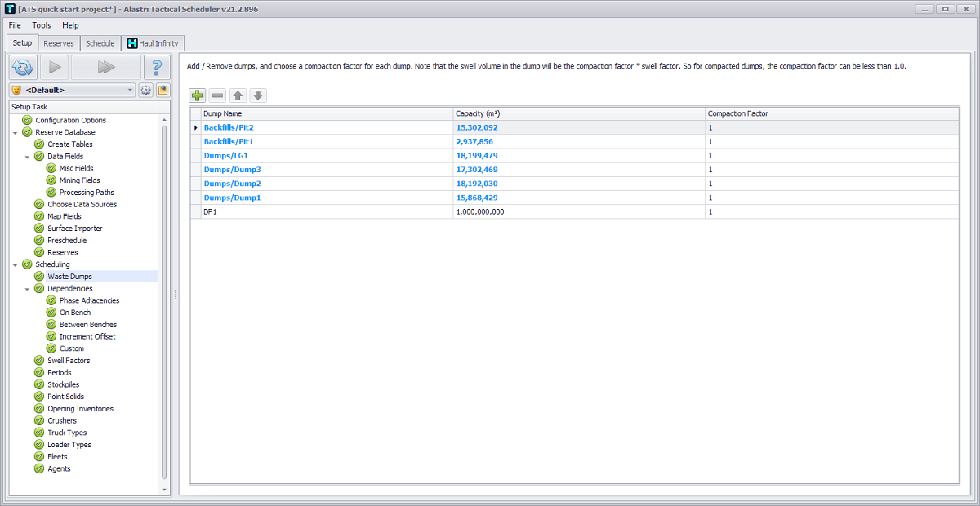Select Swell Factors setup task
Image resolution: width=980 pixels, height=506 pixels.
point(69,361)
